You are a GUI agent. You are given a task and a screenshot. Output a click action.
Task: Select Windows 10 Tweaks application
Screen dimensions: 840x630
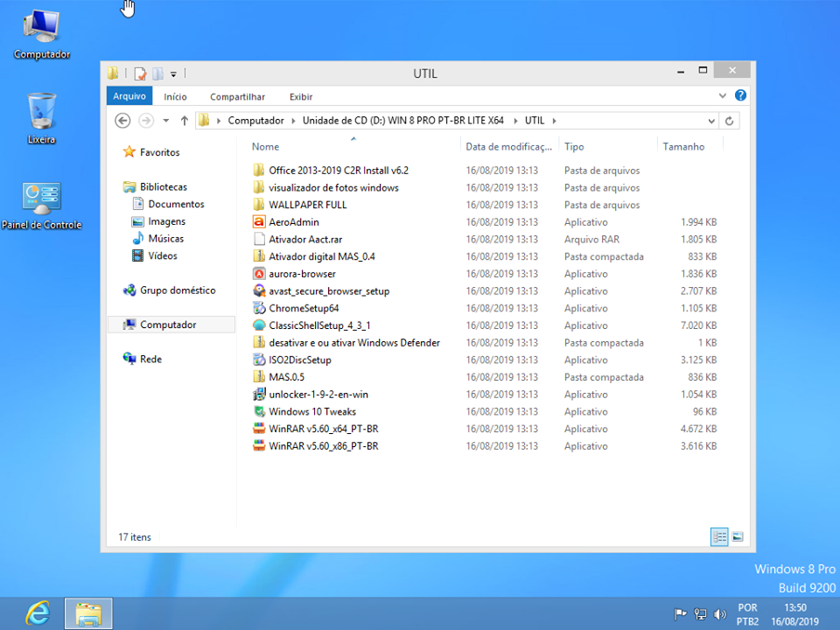[304, 411]
